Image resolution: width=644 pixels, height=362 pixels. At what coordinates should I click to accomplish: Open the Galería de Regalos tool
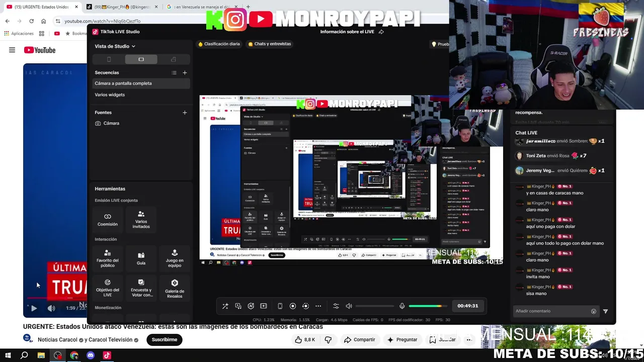[175, 288]
